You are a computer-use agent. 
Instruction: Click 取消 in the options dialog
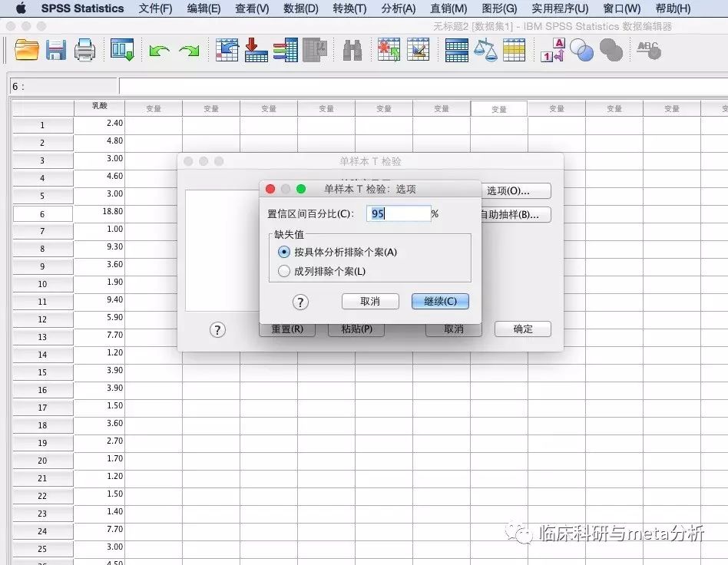click(x=370, y=301)
